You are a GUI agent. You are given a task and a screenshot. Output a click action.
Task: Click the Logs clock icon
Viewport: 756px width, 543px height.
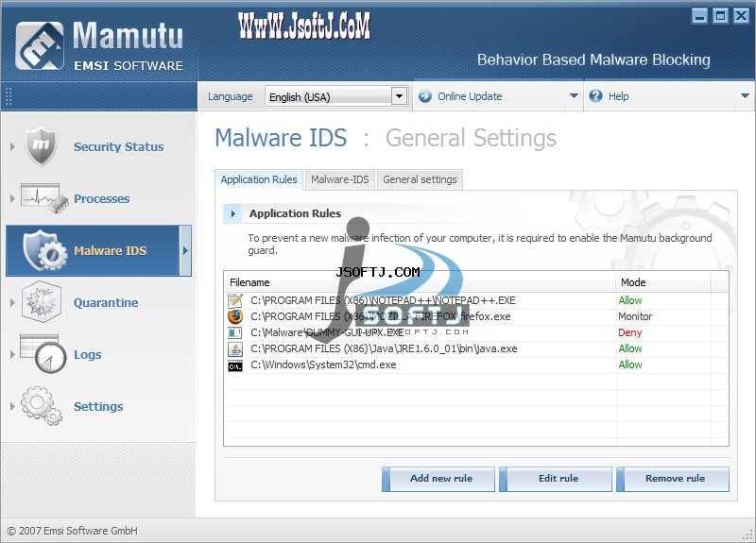click(x=43, y=354)
